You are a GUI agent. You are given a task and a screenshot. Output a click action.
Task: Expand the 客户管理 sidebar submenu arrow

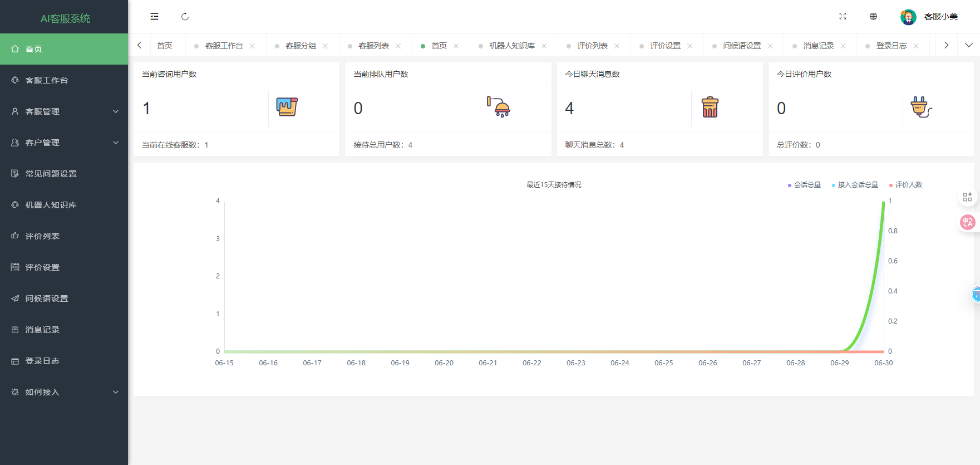coord(116,143)
